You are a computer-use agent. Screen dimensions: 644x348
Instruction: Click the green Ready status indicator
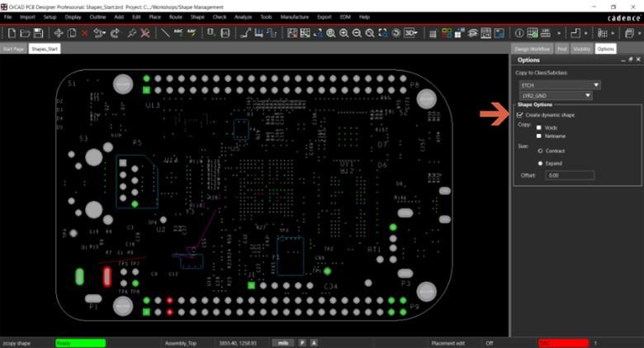(x=81, y=343)
